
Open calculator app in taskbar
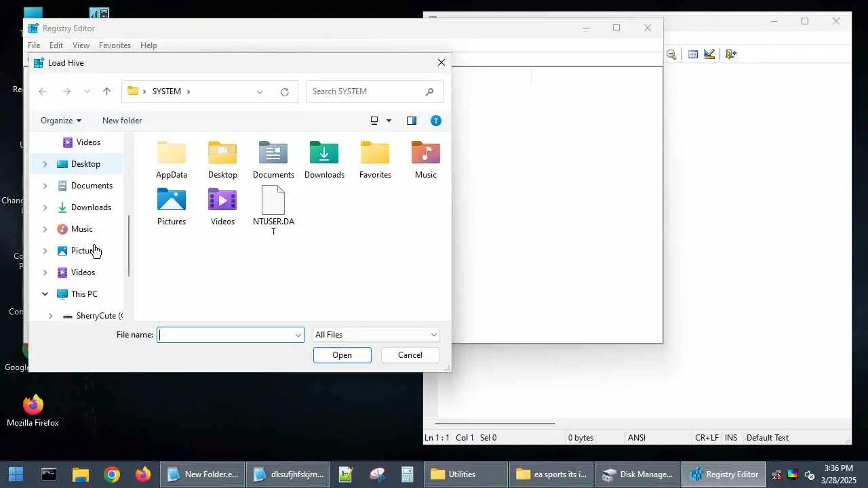tap(408, 474)
